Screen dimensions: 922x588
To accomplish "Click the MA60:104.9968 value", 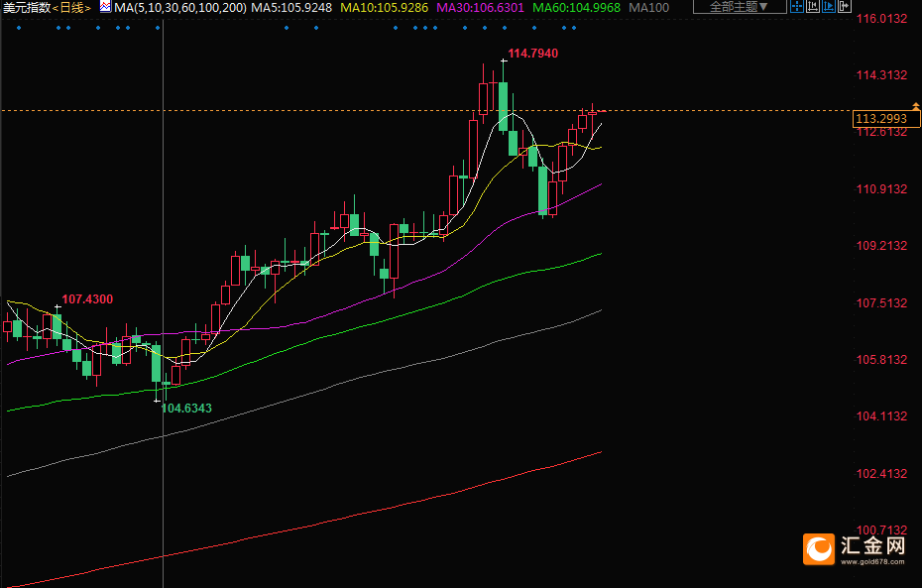I will click(x=576, y=8).
